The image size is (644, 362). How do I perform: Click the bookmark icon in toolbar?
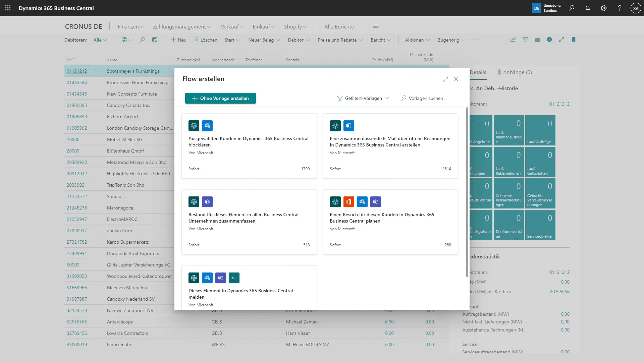(574, 40)
